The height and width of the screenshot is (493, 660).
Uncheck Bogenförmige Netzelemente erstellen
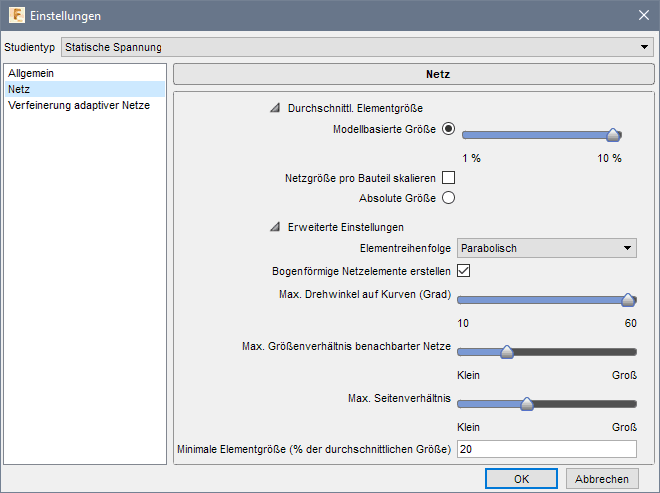464,270
